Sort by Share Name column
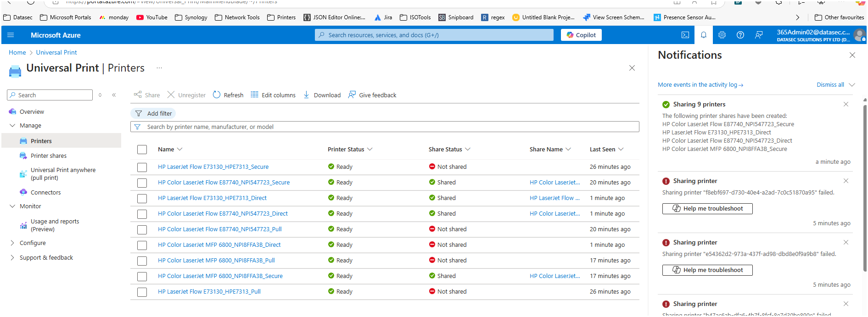This screenshot has height=317, width=868. 550,149
